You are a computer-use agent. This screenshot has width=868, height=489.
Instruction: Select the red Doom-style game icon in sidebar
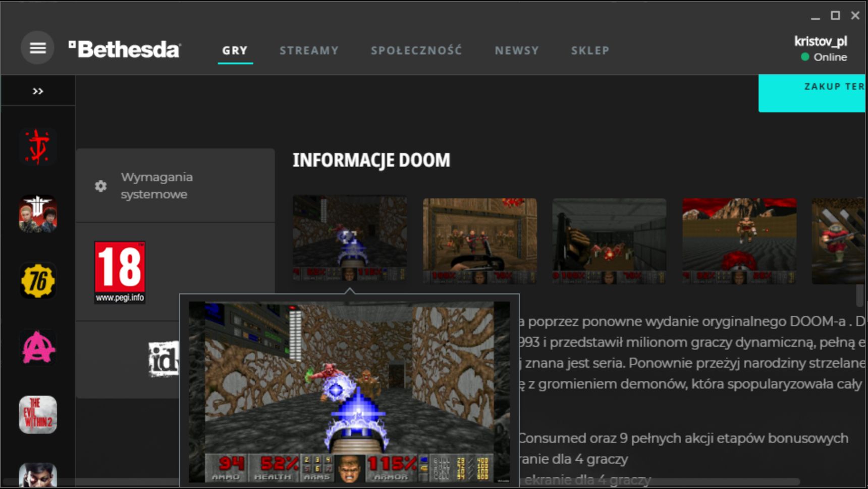38,146
